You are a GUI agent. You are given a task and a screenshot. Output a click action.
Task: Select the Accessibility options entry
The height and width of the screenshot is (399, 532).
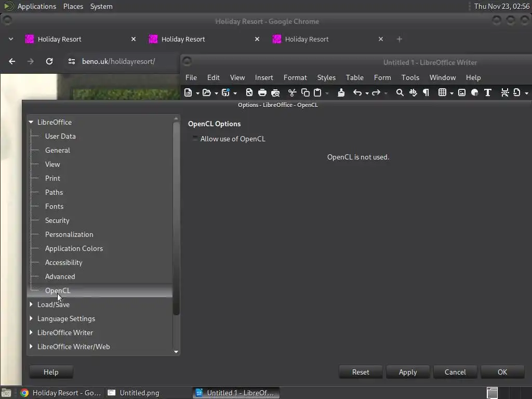pyautogui.click(x=64, y=262)
